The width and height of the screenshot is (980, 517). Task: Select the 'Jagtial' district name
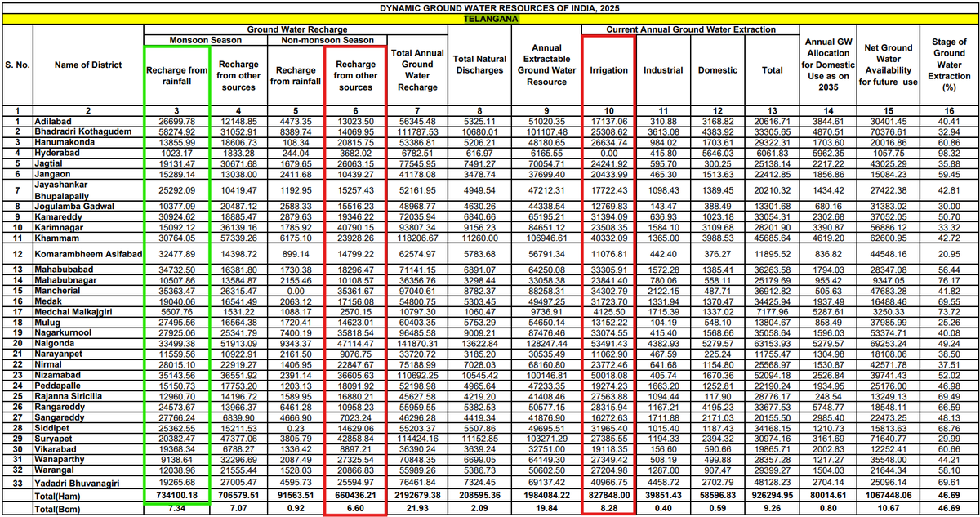click(49, 163)
